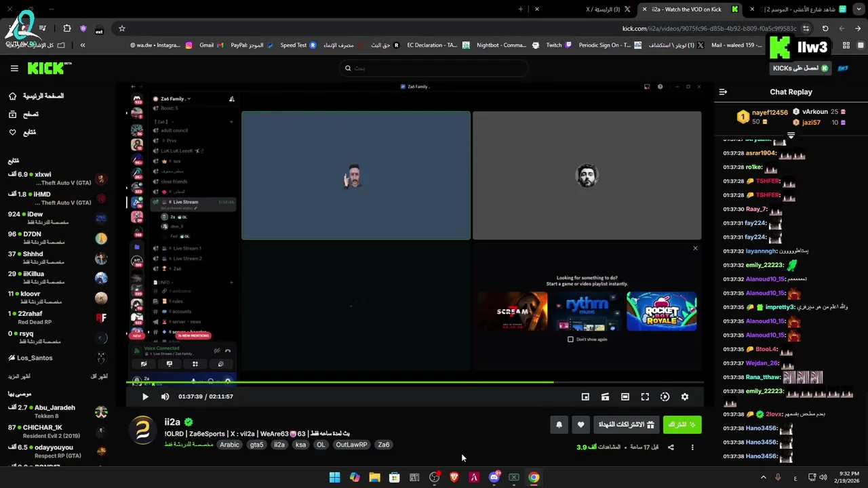868x488 pixels.
Task: Select the Arabic tag
Action: (229, 445)
